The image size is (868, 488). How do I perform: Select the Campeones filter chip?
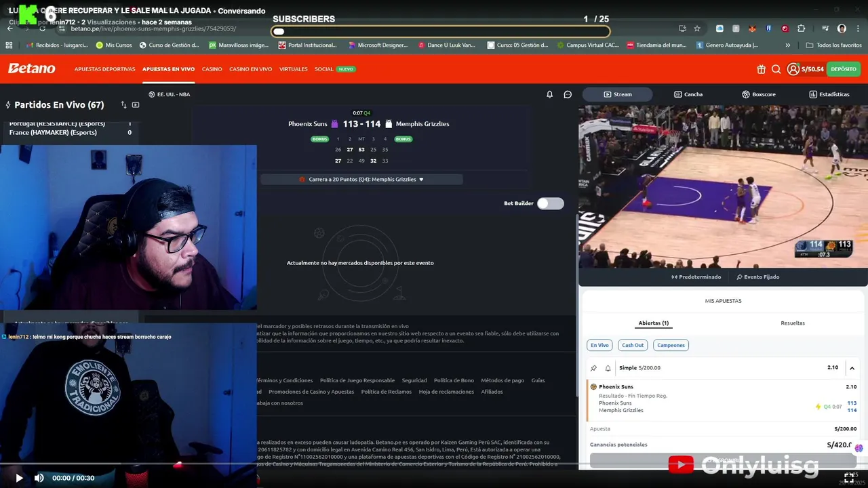[671, 345]
